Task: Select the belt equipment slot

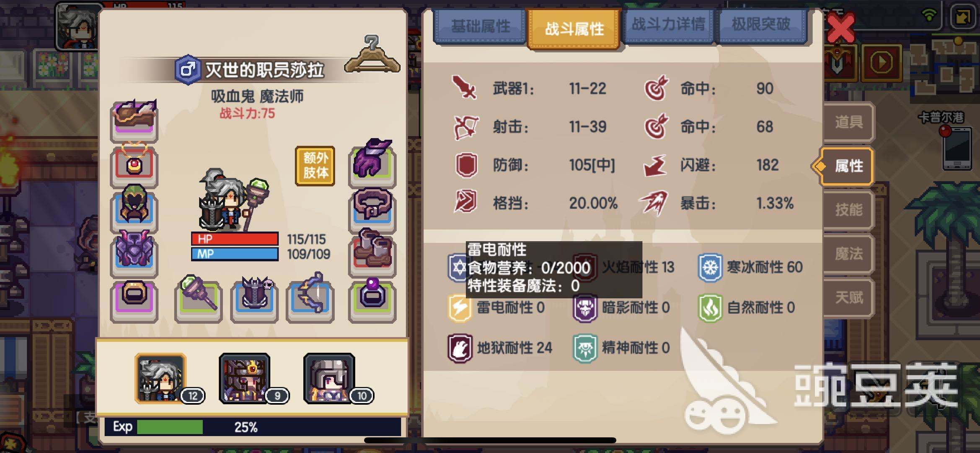Action: (x=372, y=208)
